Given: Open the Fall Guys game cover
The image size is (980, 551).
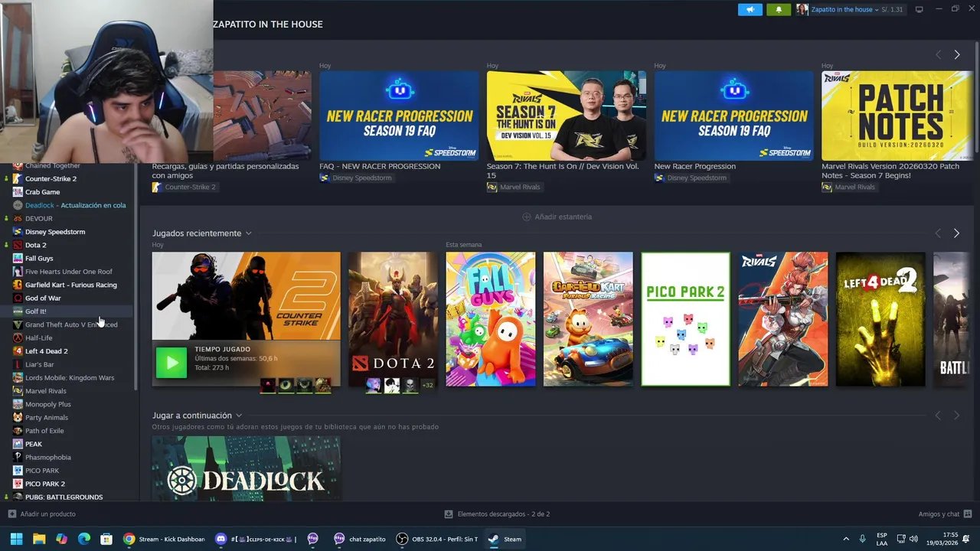Looking at the screenshot, I should click(491, 319).
